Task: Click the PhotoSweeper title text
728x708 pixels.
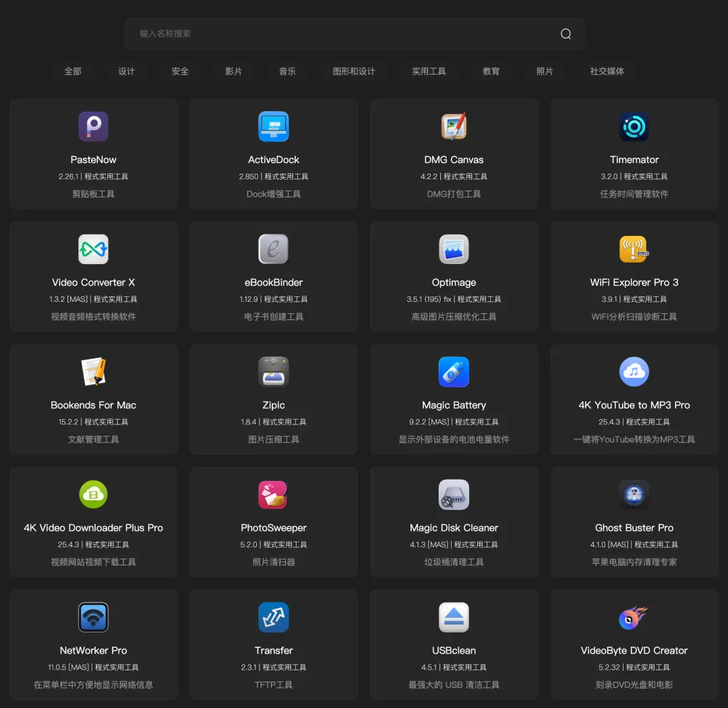Action: coord(274,528)
